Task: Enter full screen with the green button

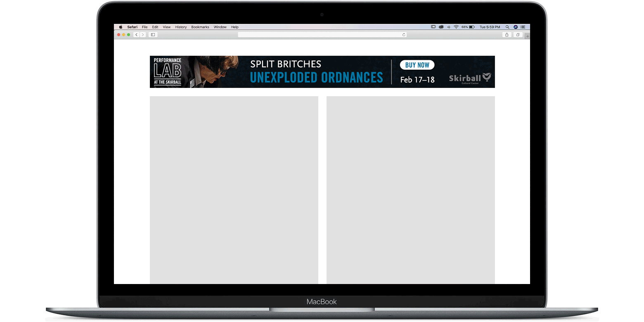Action: click(129, 35)
